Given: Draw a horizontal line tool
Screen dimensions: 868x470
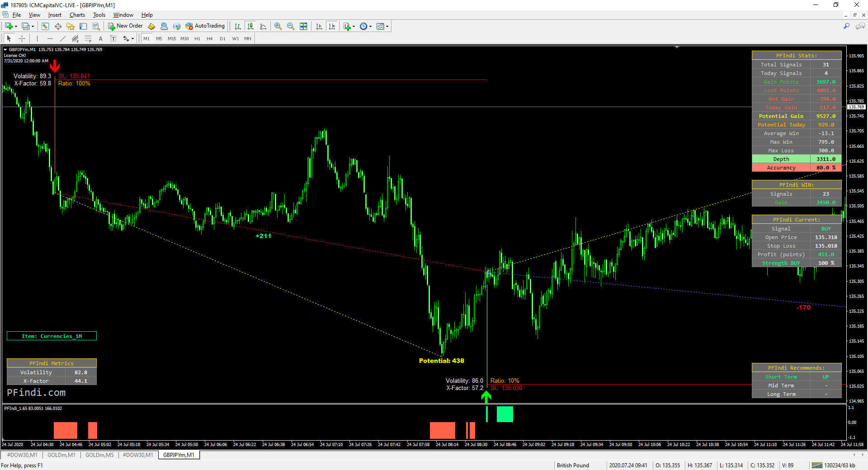Looking at the screenshot, I should point(50,39).
